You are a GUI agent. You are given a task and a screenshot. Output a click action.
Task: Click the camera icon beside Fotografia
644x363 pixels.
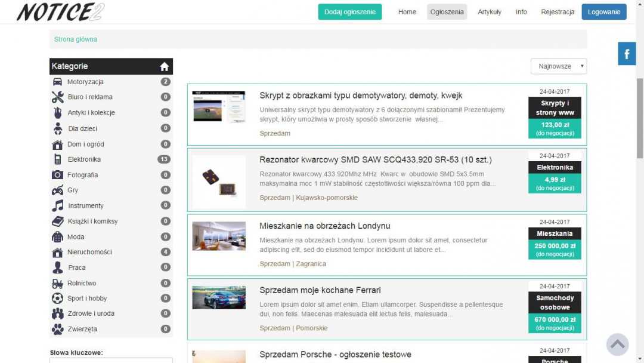tap(58, 175)
